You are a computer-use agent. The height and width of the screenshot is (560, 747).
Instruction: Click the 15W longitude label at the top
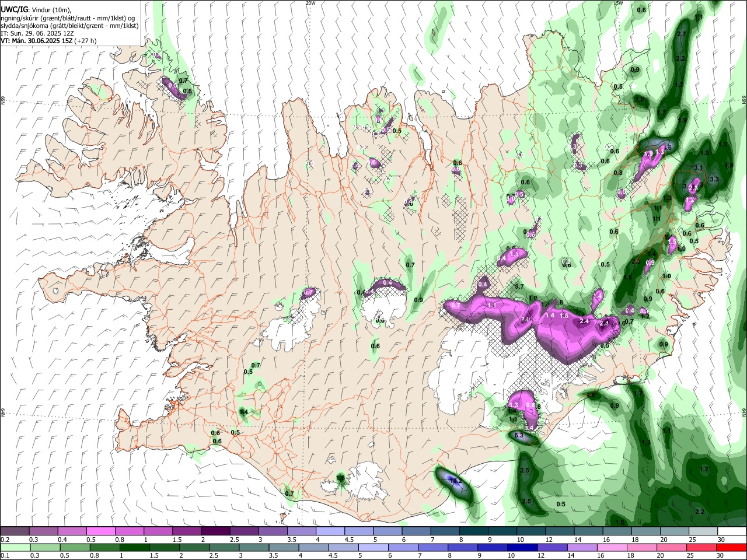(x=618, y=3)
